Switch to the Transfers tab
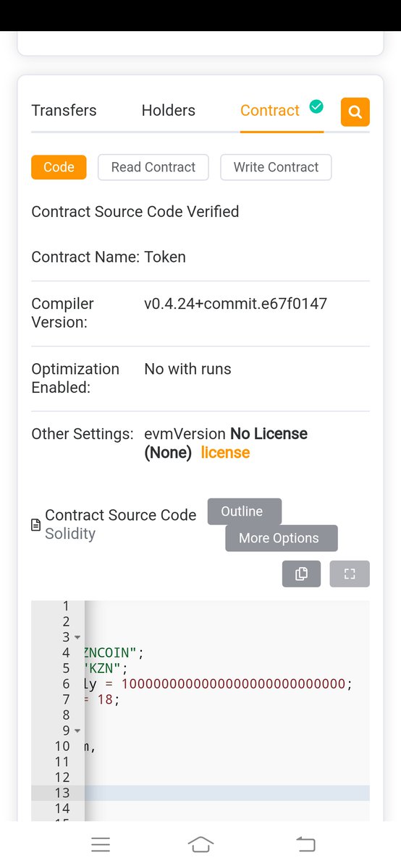 click(x=64, y=111)
